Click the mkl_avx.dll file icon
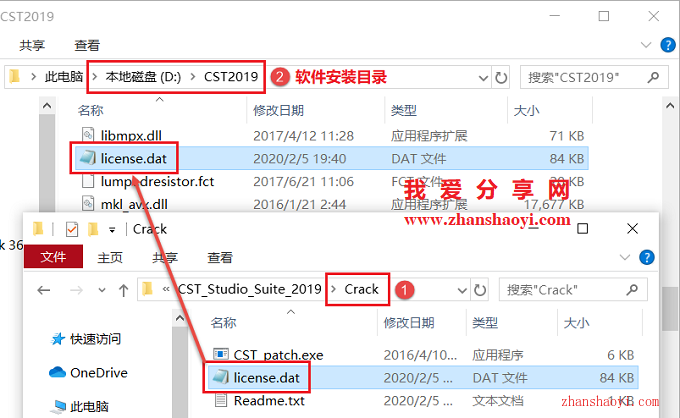Image resolution: width=680 pixels, height=418 pixels. tap(88, 203)
